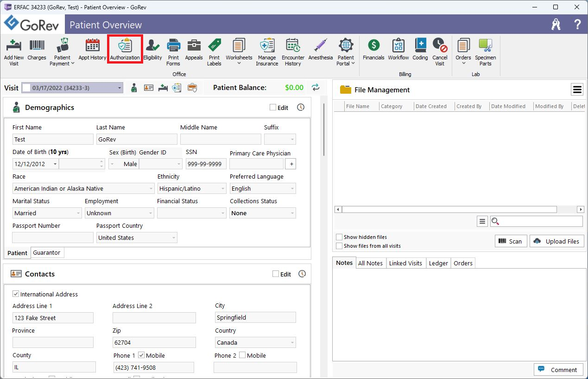Image resolution: width=588 pixels, height=379 pixels.
Task: Open the File Management hamburger menu
Action: tap(577, 89)
